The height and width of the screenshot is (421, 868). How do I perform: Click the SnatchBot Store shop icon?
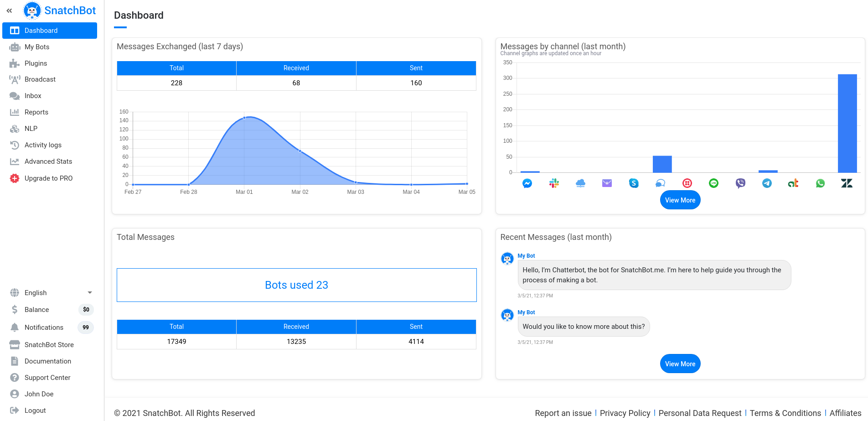[x=15, y=345]
